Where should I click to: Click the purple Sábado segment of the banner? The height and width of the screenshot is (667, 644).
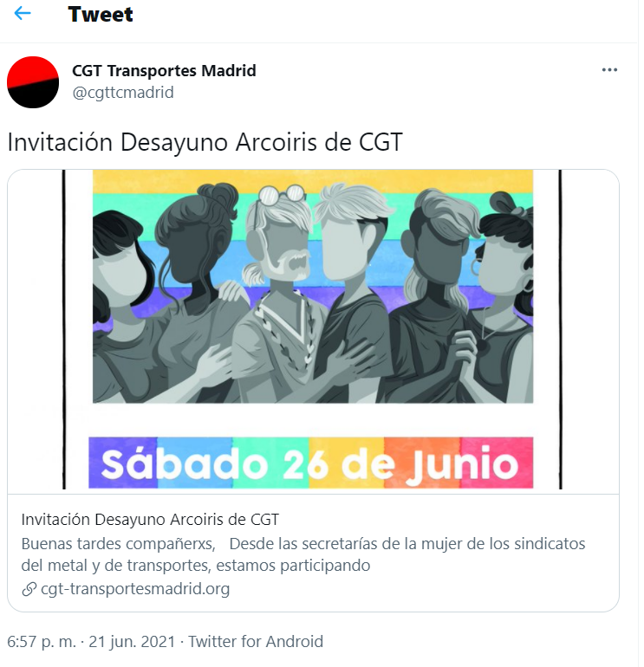pyautogui.click(x=123, y=463)
